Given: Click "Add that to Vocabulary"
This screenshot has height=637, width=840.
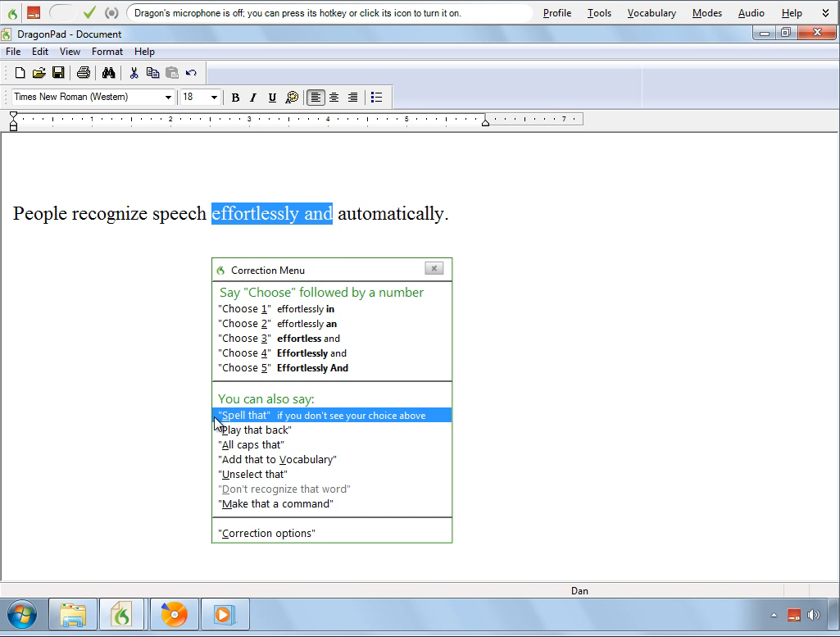Looking at the screenshot, I should tap(332, 460).
